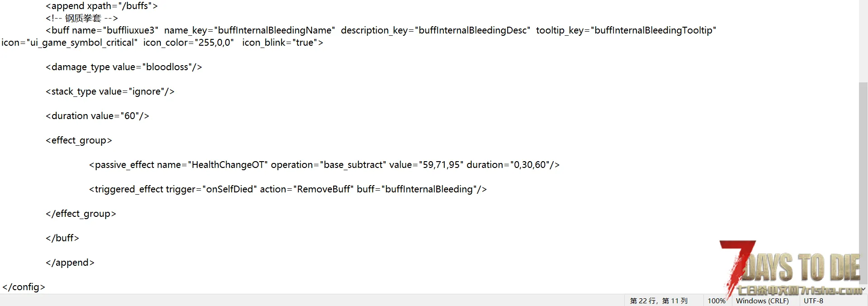Click the buffliuxue3 buff name text
Screen dimensions: 868x306
(x=131, y=30)
